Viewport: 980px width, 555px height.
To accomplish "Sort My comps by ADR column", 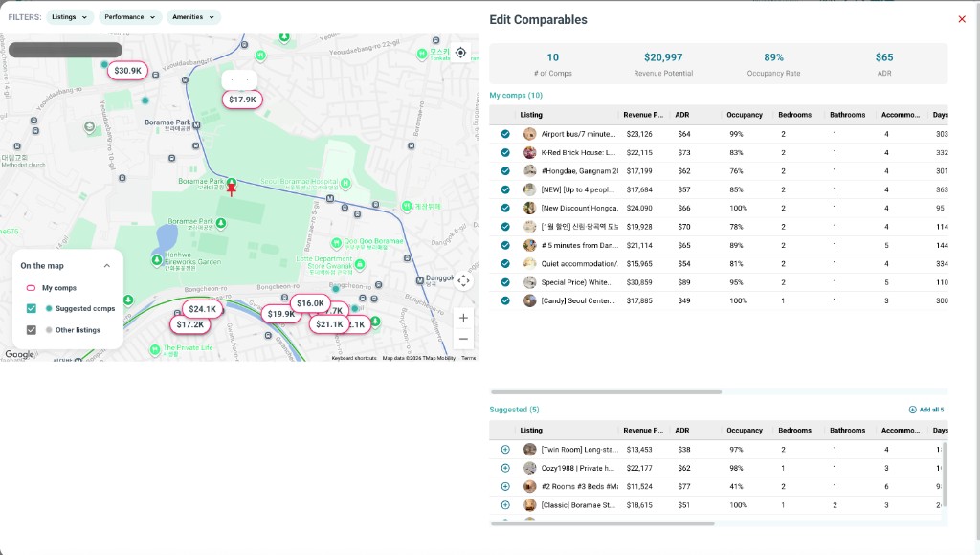I will (x=681, y=115).
